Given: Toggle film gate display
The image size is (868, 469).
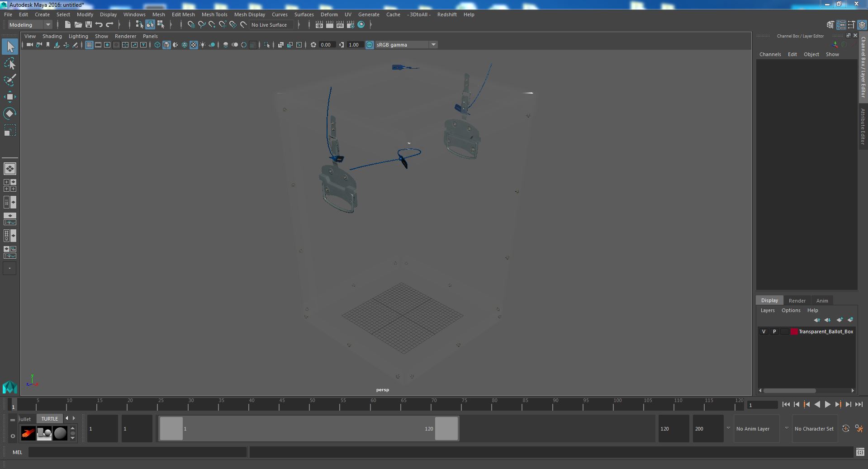Looking at the screenshot, I should [x=98, y=45].
